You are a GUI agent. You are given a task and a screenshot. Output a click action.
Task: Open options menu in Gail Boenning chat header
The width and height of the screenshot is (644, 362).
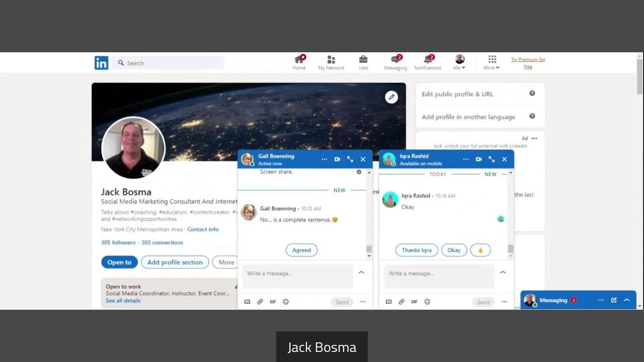point(325,159)
